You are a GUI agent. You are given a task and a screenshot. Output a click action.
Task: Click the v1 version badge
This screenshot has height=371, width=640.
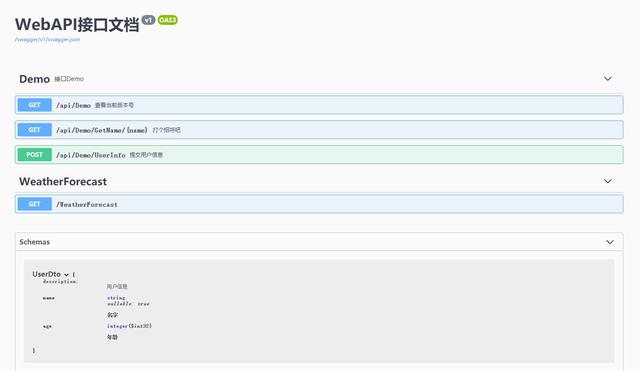point(148,20)
